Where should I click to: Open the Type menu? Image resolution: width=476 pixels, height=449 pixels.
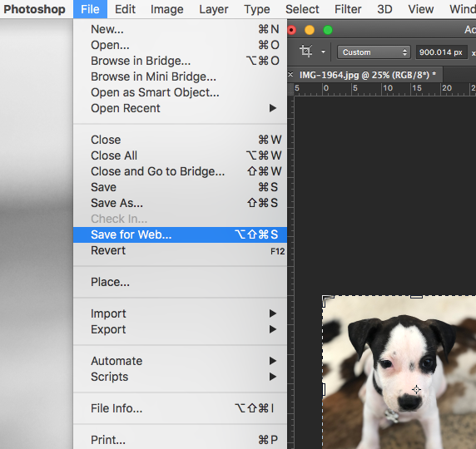257,9
